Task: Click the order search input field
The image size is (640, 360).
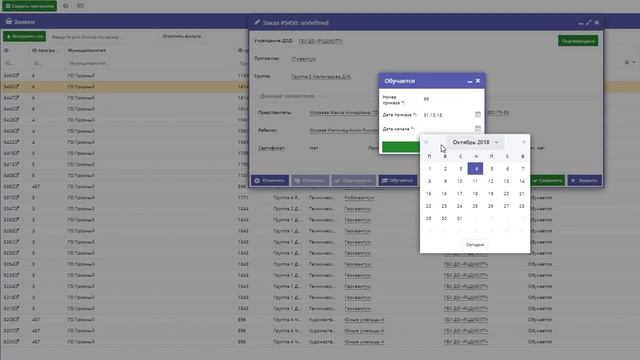Action: [102, 37]
